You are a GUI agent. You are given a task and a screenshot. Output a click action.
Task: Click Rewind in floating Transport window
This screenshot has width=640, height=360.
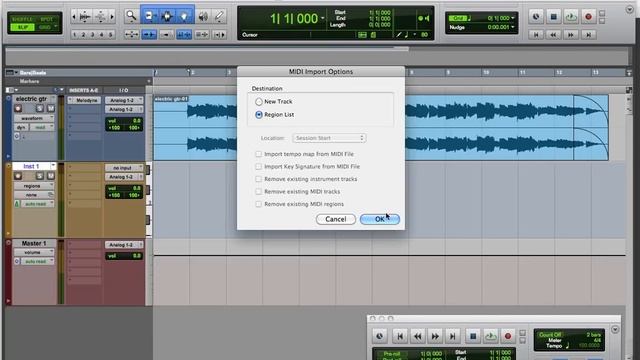[418, 336]
